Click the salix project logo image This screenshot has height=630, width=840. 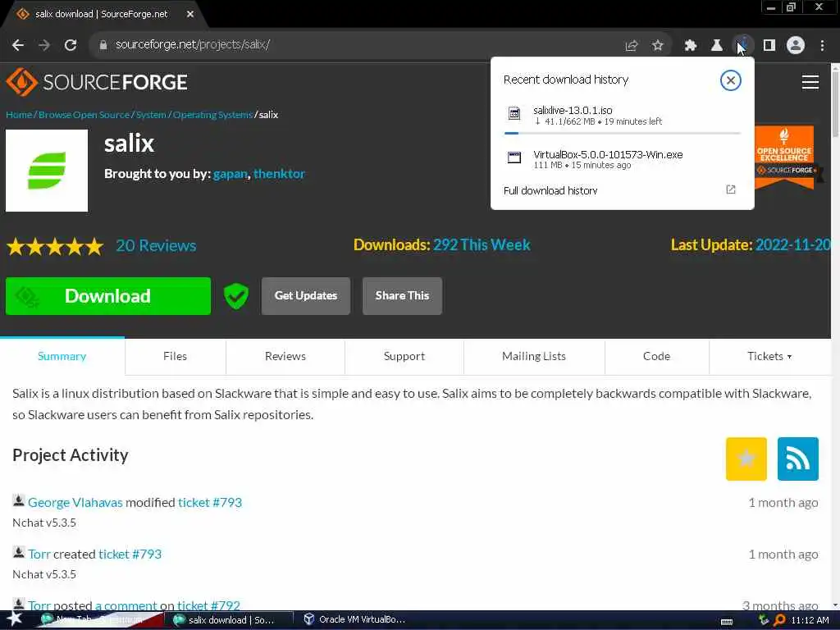pyautogui.click(x=47, y=171)
